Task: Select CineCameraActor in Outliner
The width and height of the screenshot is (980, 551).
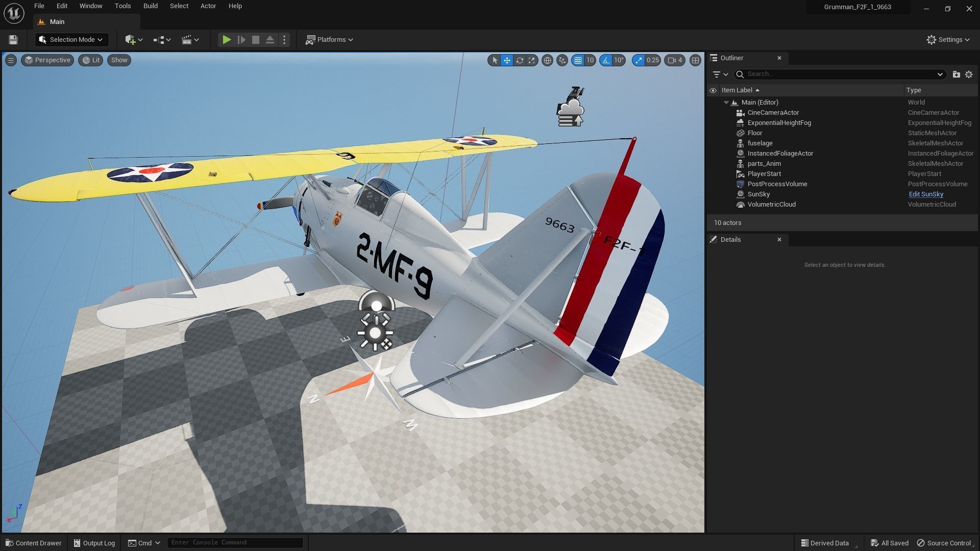Action: 773,113
